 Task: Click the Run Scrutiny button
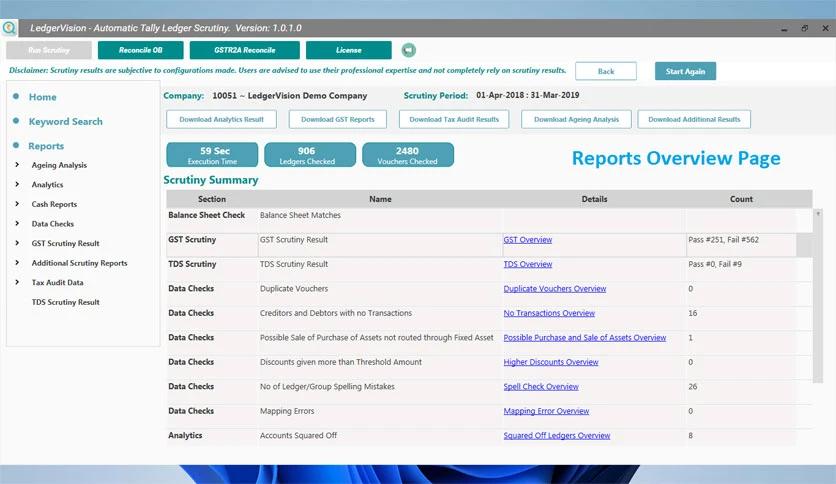point(49,50)
